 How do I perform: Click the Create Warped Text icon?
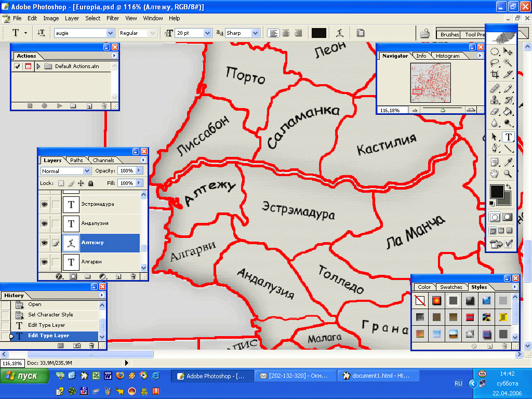click(339, 33)
